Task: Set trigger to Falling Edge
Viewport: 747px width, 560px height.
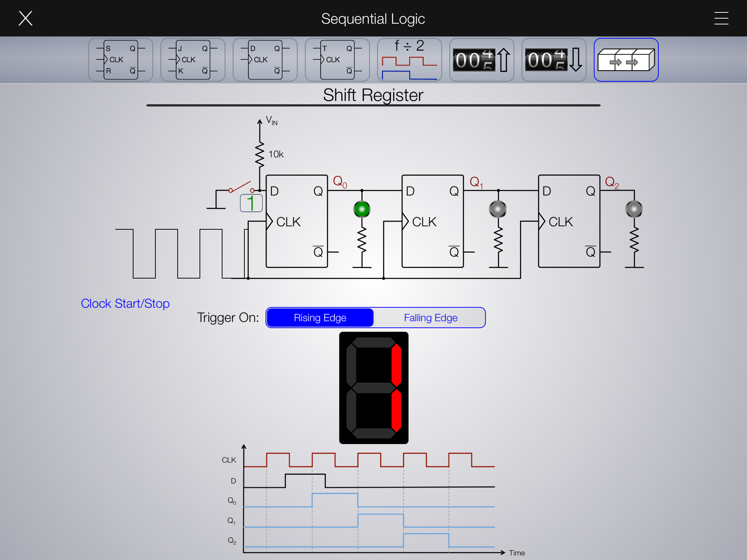Action: [430, 318]
